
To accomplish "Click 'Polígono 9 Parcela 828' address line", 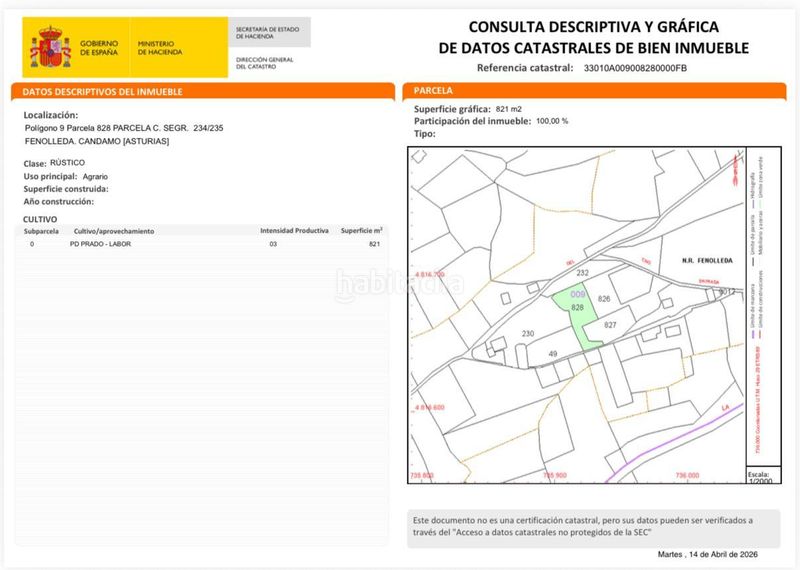I will [x=124, y=128].
